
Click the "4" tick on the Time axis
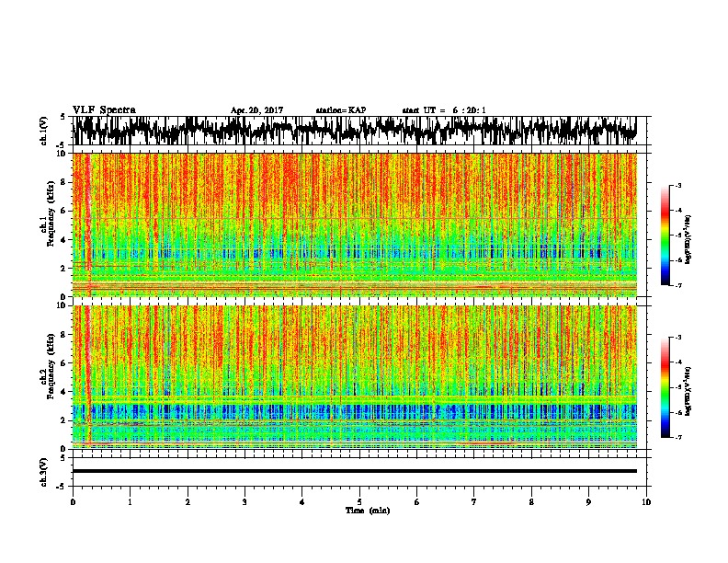[302, 501]
